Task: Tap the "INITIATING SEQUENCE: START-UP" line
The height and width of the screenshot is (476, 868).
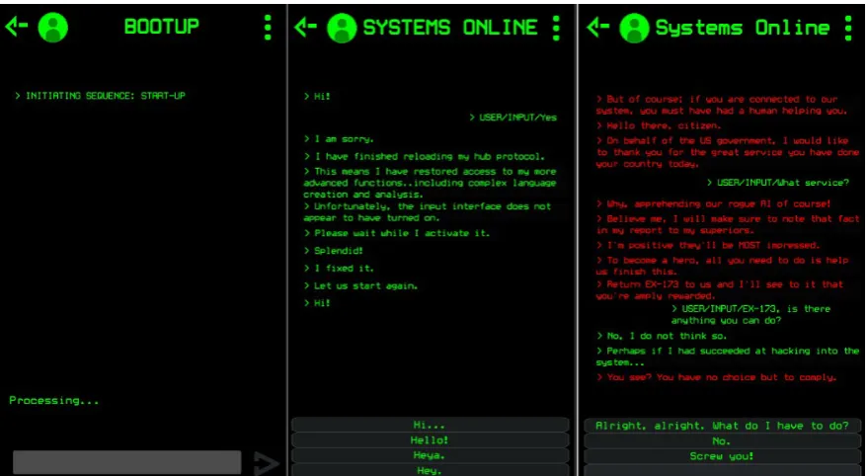Action: tap(100, 96)
